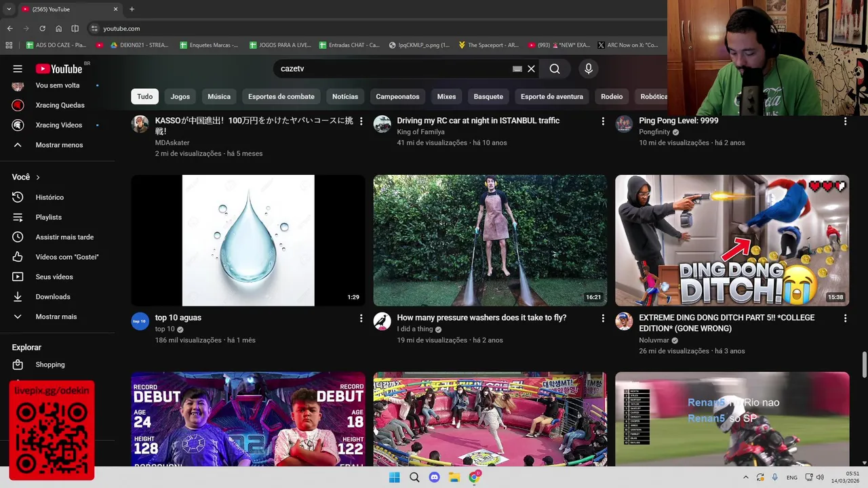This screenshot has height=488, width=868.
Task: Select the Notícias filter chip
Action: click(345, 96)
